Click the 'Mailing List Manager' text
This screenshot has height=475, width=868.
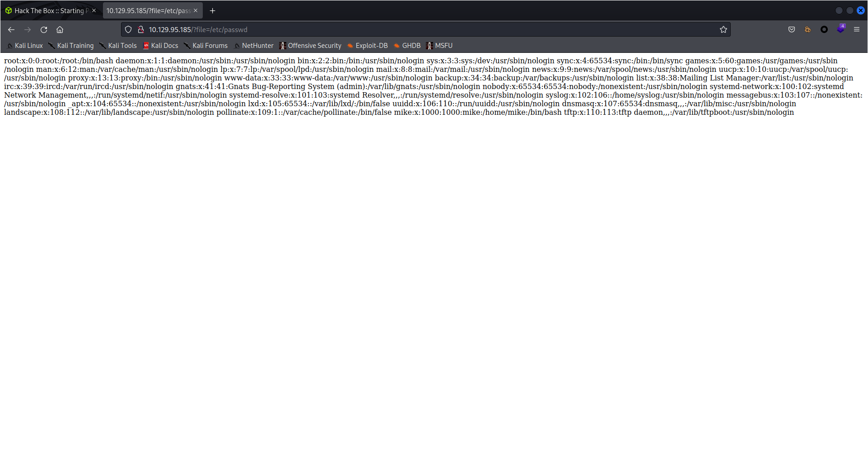[719, 78]
